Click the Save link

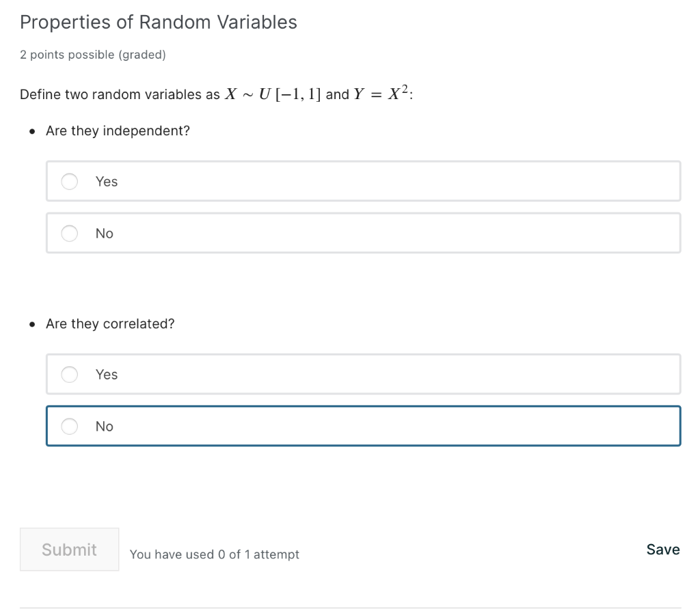tap(662, 550)
